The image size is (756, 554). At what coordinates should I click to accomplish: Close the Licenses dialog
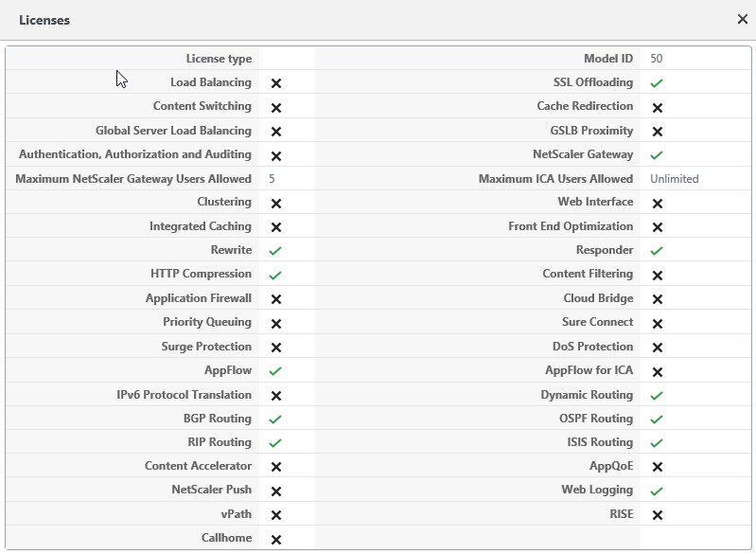(743, 19)
